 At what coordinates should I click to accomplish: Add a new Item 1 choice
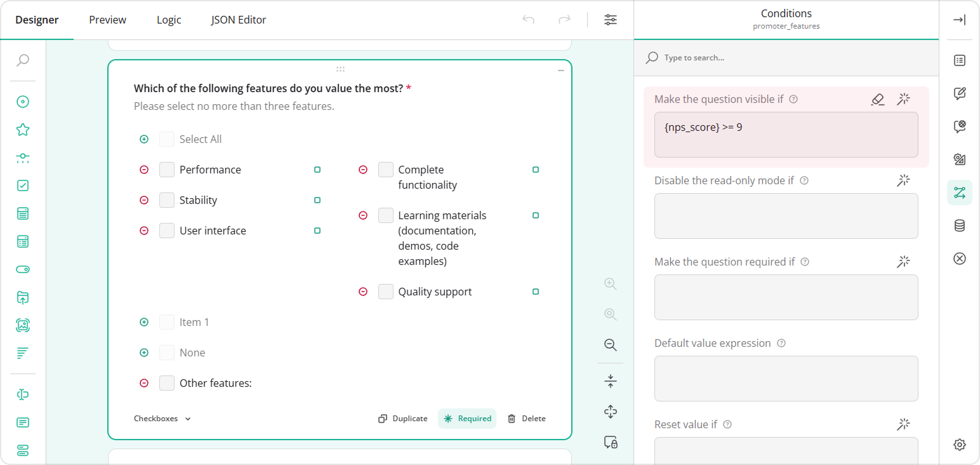click(x=144, y=322)
